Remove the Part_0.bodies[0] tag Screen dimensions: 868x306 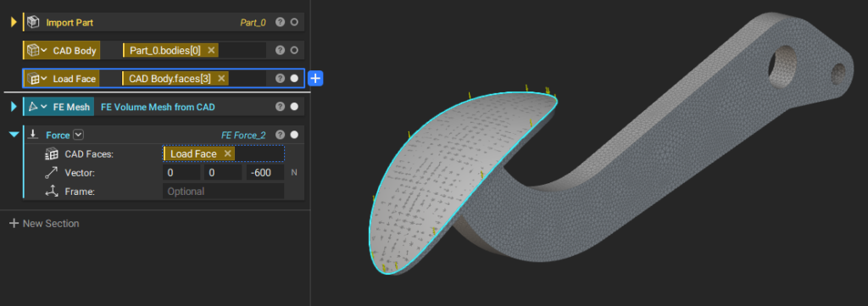pos(211,50)
